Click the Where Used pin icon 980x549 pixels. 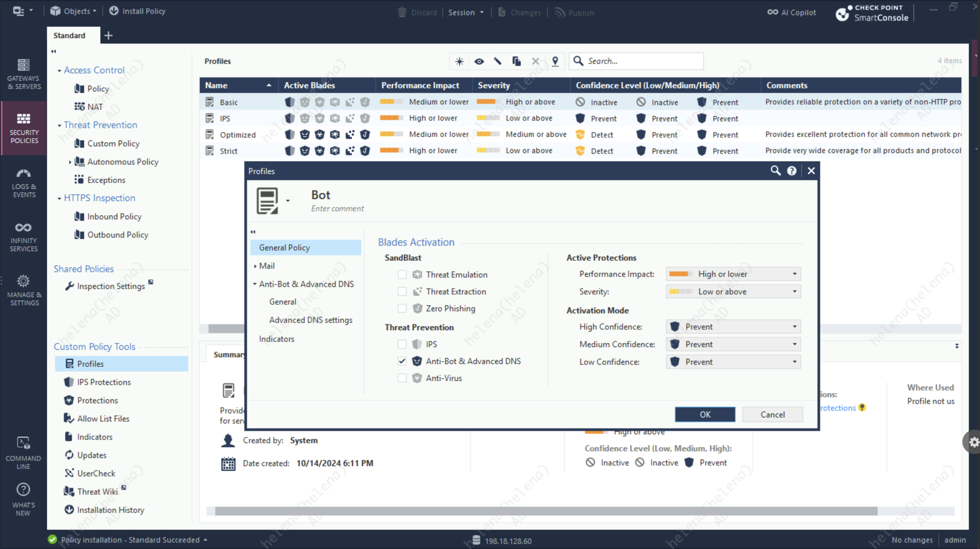point(555,61)
